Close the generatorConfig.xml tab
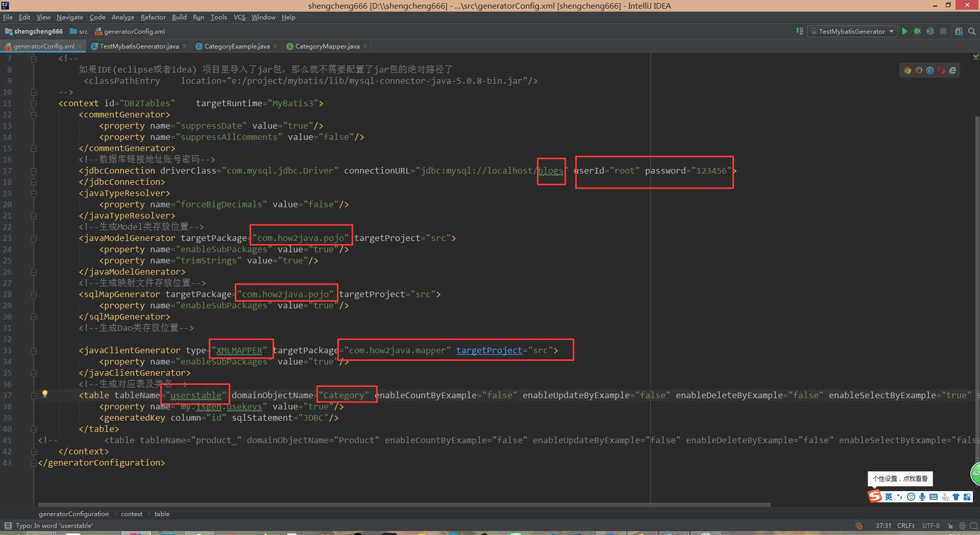The image size is (980, 535). click(80, 46)
